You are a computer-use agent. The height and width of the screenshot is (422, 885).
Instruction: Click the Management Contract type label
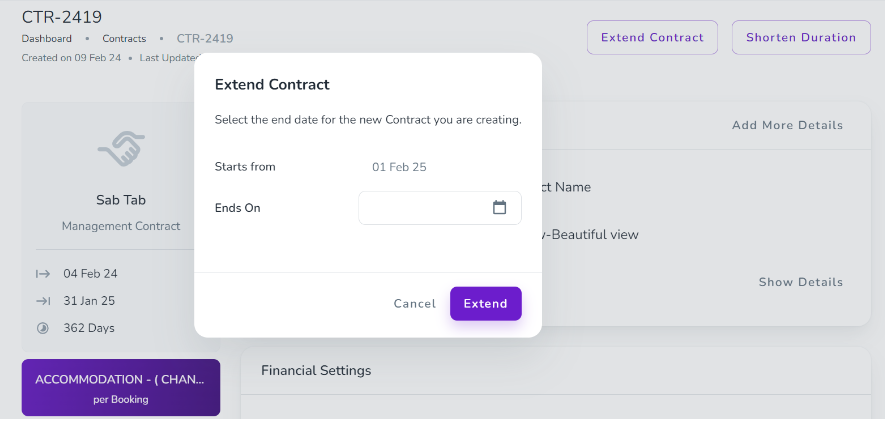pos(121,226)
